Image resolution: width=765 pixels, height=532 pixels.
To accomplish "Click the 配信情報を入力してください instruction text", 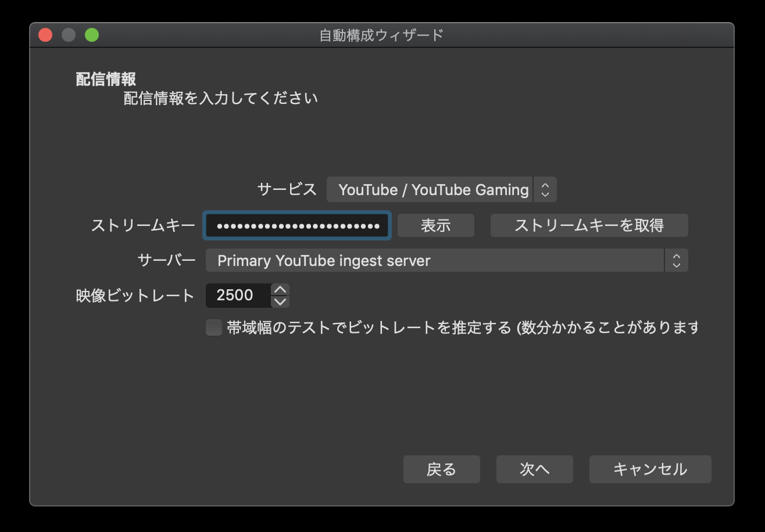I will pyautogui.click(x=221, y=98).
